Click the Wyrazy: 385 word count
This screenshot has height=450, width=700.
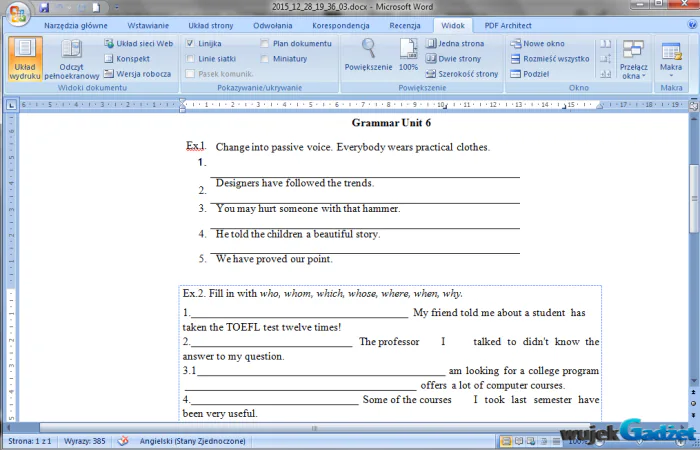point(85,441)
